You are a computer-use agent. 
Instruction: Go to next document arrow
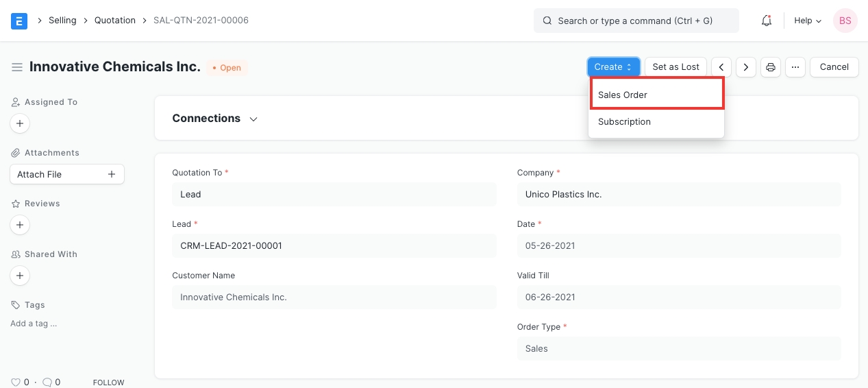tap(745, 67)
